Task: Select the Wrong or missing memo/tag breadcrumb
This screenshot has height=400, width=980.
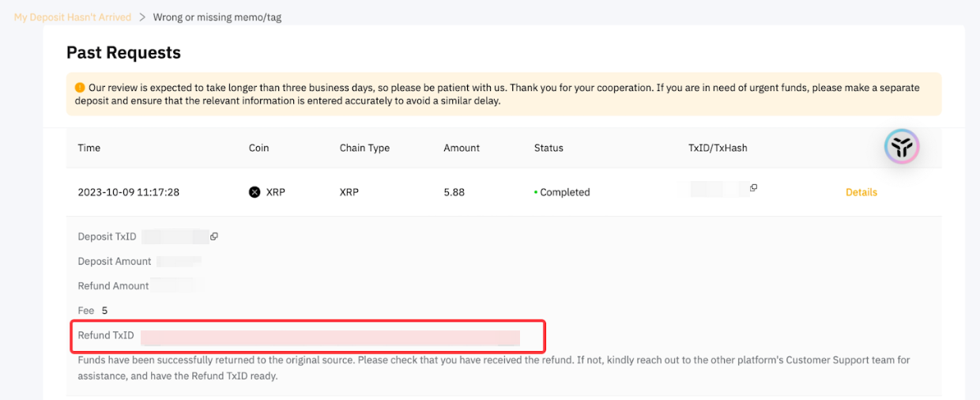Action: tap(217, 17)
